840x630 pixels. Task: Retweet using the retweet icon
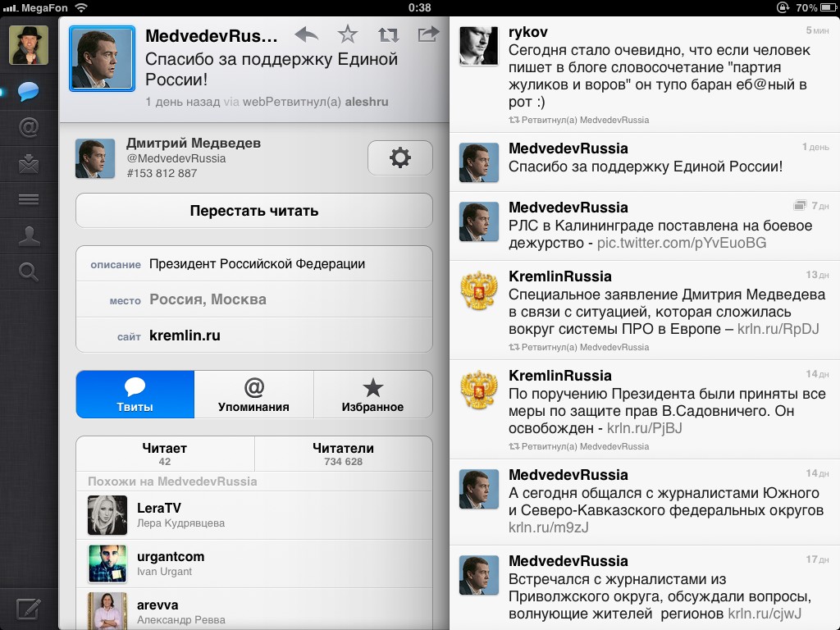[x=388, y=34]
